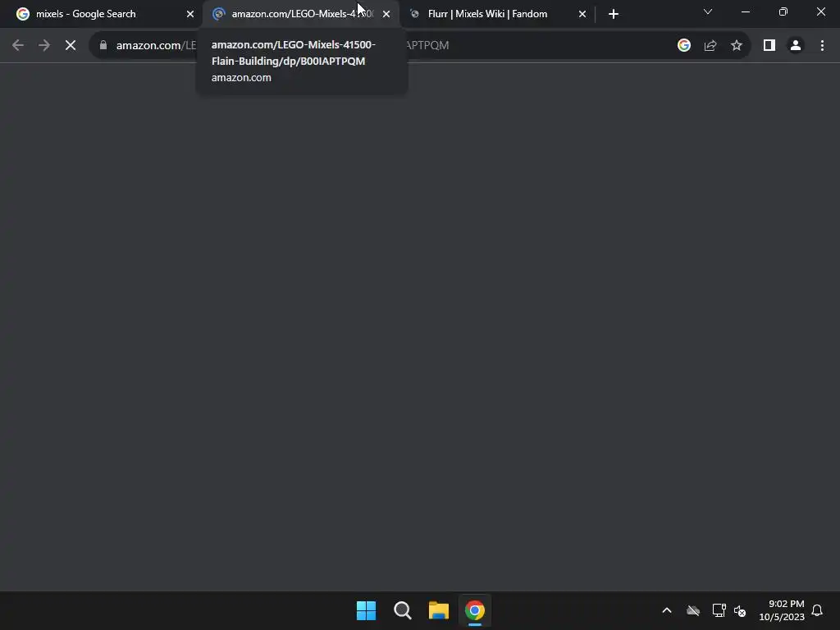Open the Chrome three-dot menu
Viewport: 840px width, 630px height.
click(822, 45)
